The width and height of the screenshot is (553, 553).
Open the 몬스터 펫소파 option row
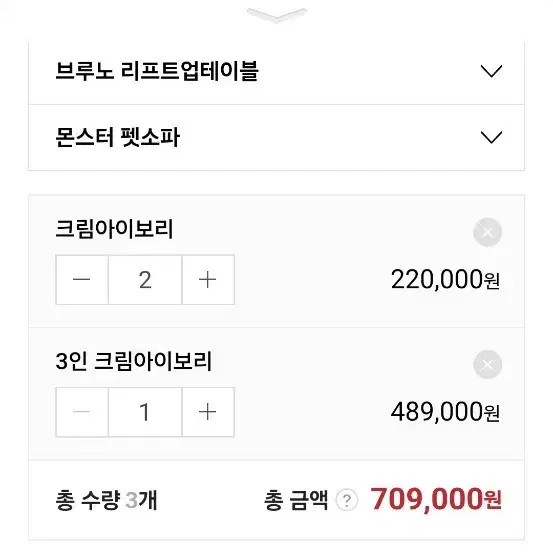[x=276, y=138]
